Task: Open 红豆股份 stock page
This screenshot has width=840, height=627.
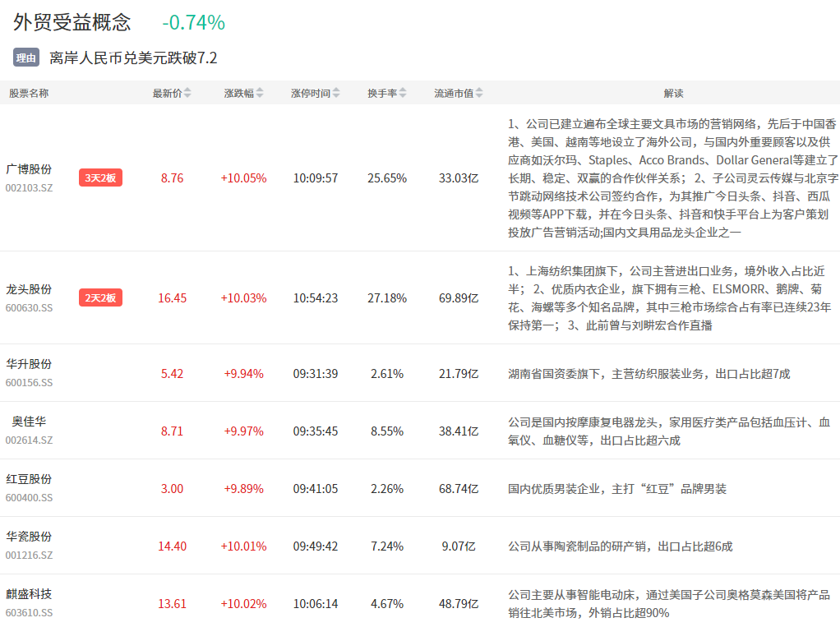Action: point(29,479)
